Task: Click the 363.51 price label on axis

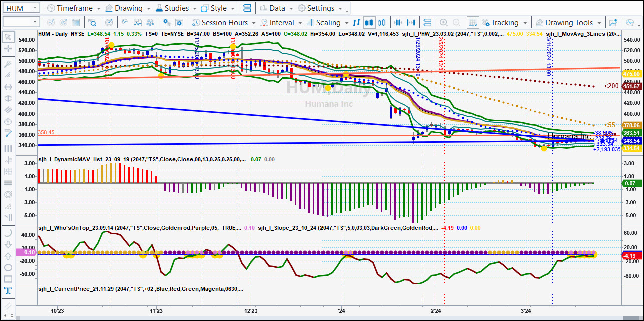Action: (631, 133)
